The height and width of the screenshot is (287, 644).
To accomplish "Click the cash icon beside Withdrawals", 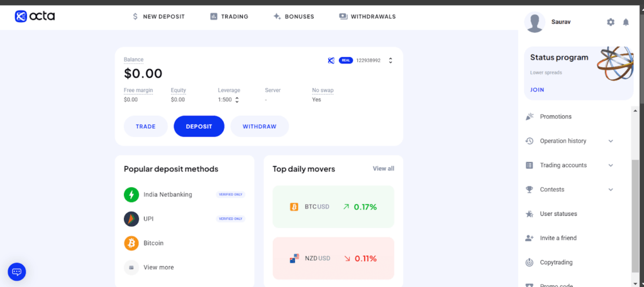I will tap(343, 16).
